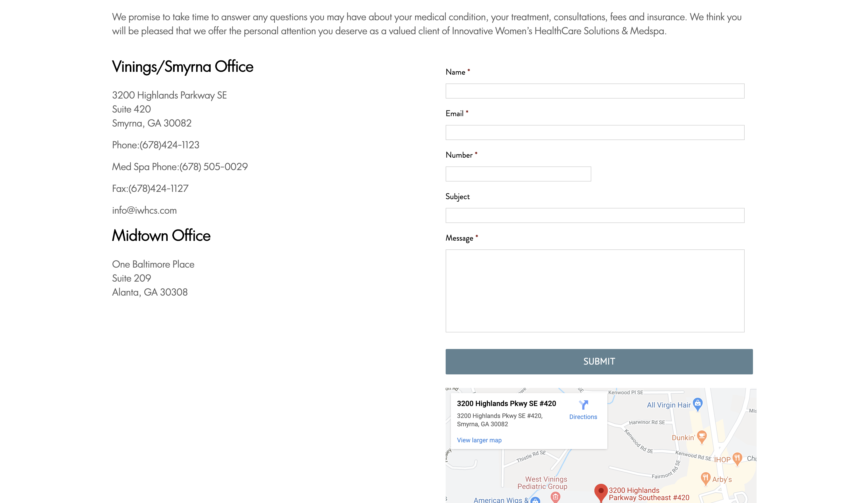The height and width of the screenshot is (503, 868).
Task: Click the Suite 420 line
Action: point(132,109)
